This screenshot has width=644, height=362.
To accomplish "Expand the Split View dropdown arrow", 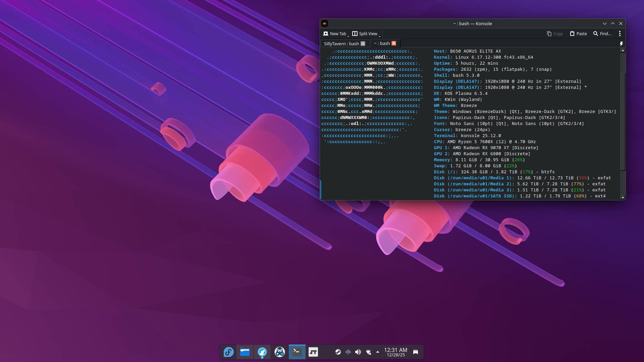I will click(380, 36).
